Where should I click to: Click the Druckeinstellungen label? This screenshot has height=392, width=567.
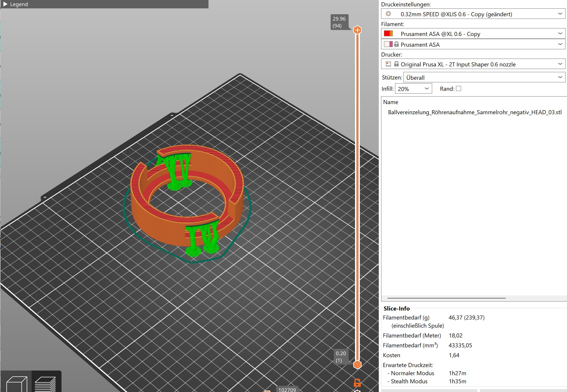click(406, 4)
